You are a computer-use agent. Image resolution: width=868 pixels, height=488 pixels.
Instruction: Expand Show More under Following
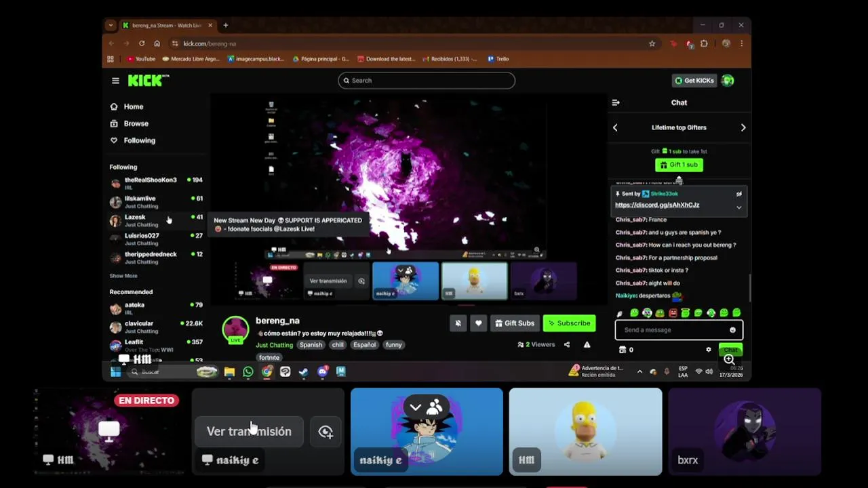coord(123,276)
